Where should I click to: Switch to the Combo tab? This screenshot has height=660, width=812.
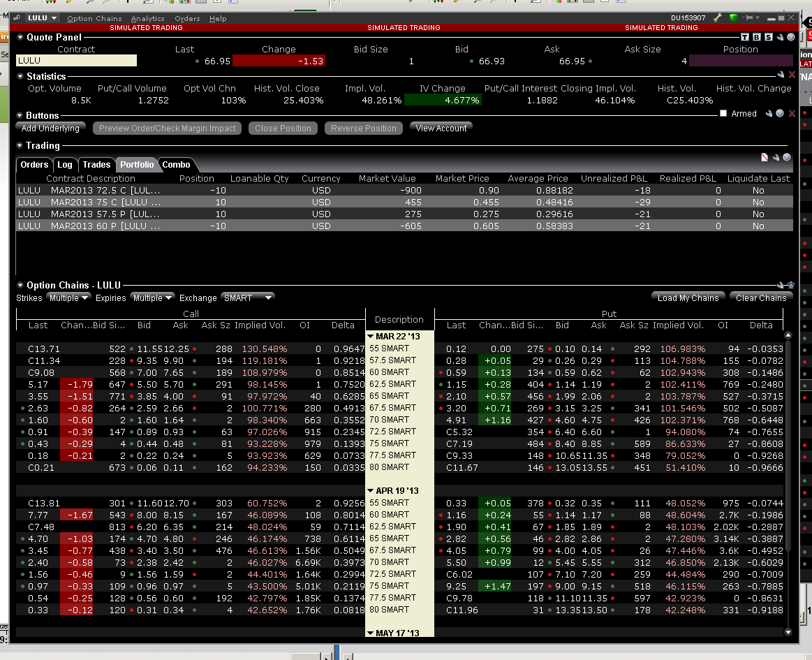coord(176,165)
